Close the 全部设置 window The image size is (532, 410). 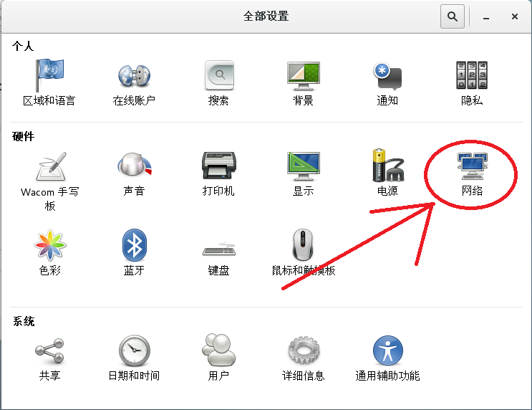(x=515, y=16)
